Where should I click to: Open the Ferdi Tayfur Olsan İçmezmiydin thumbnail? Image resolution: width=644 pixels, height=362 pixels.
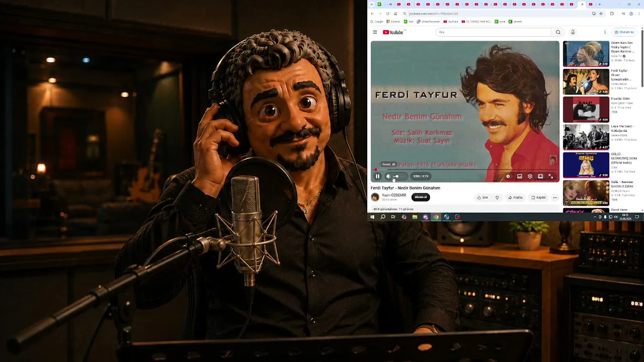pyautogui.click(x=586, y=82)
